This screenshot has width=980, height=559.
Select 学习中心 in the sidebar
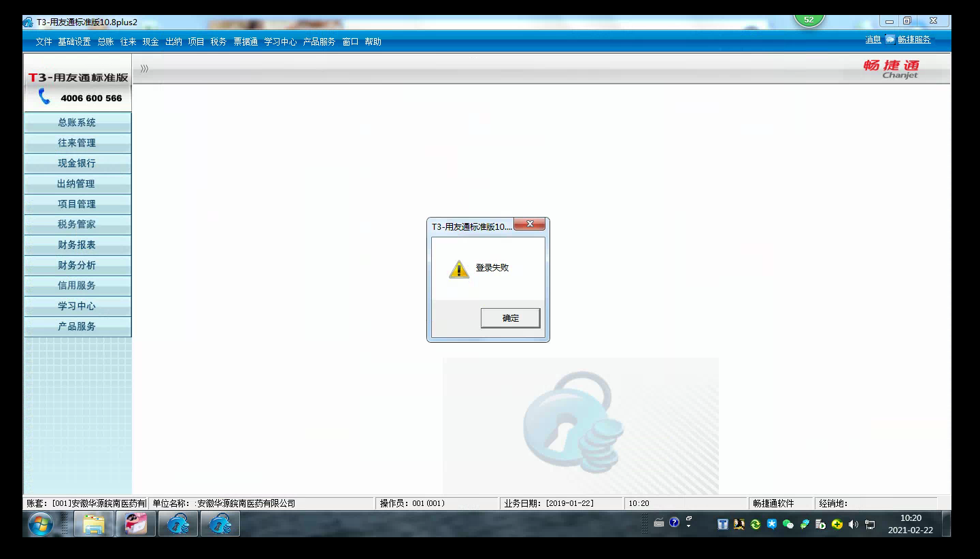click(77, 306)
